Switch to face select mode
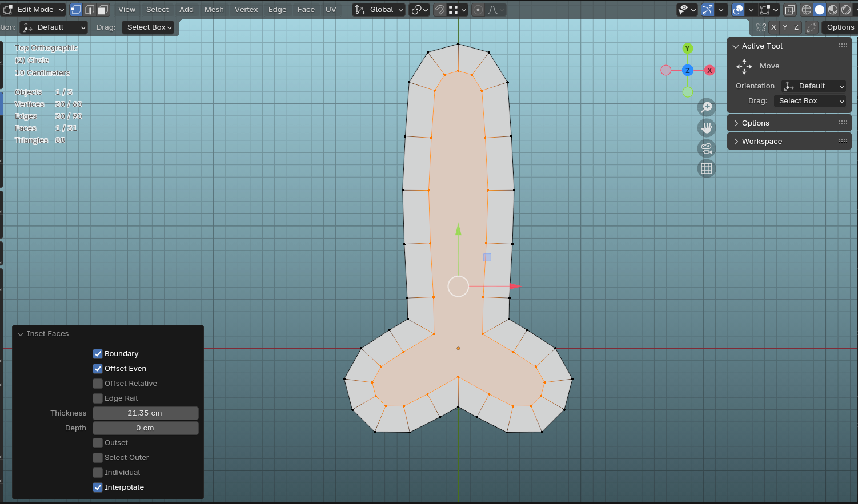 (x=103, y=10)
